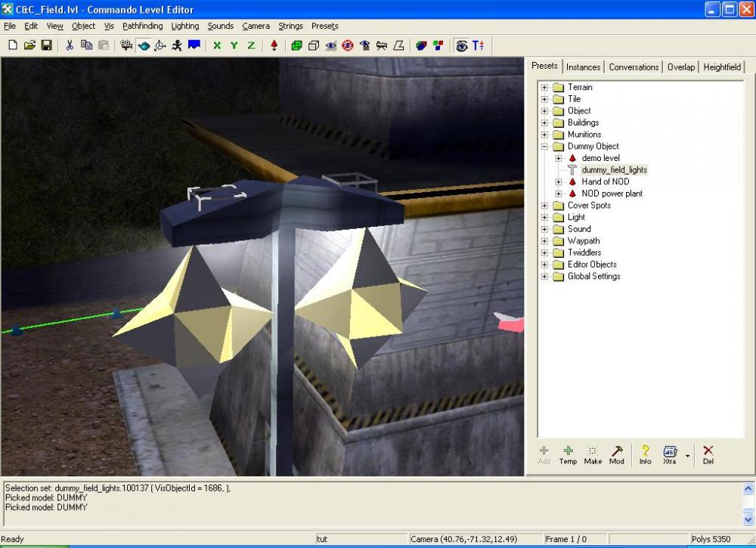Click the Save file toolbar icon
Viewport: 756px width, 548px height.
tap(46, 45)
